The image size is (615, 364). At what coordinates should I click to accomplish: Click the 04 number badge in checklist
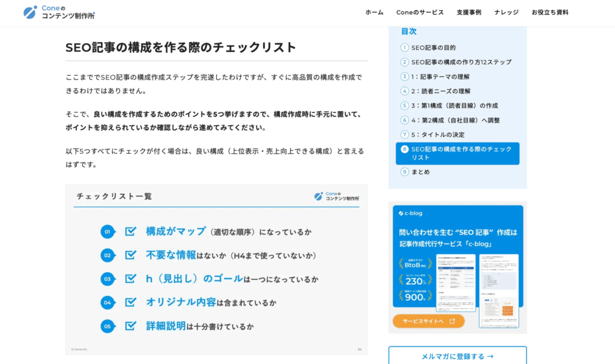(x=108, y=302)
